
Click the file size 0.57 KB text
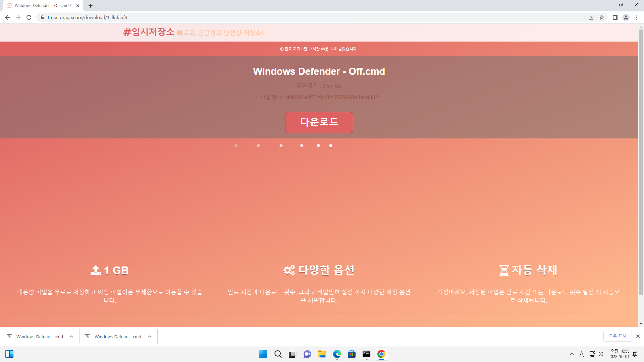click(332, 86)
